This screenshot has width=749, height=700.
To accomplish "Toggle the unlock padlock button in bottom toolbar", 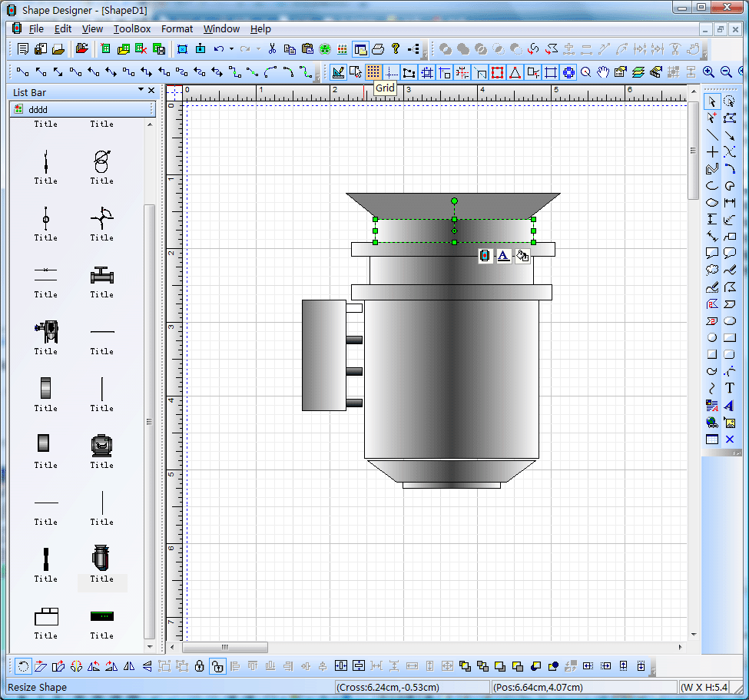I will click(x=217, y=666).
